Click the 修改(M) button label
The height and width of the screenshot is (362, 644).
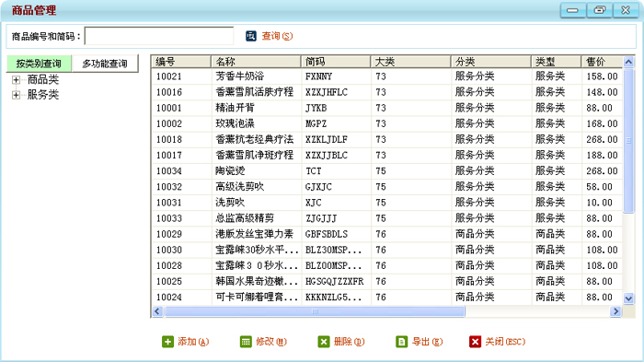[271, 342]
